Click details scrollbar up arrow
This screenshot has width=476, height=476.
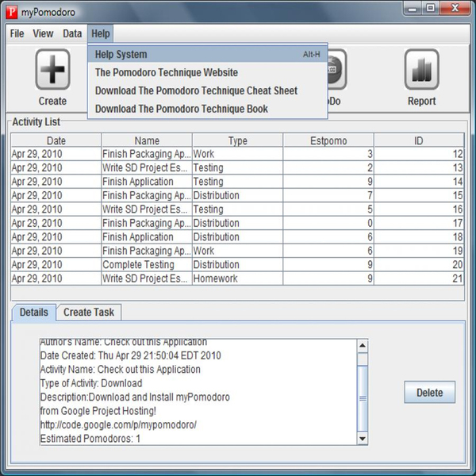(363, 345)
